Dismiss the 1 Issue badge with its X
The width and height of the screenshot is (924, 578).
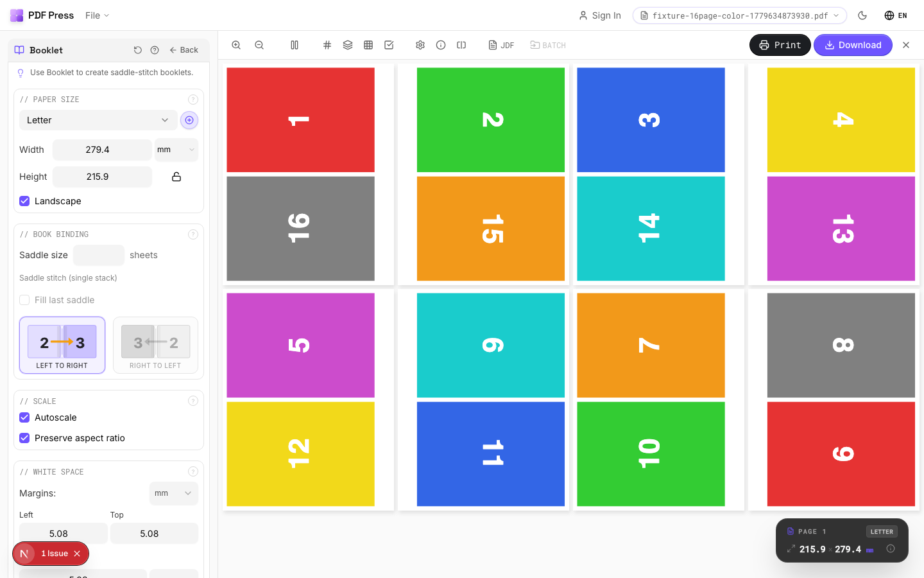pyautogui.click(x=77, y=554)
